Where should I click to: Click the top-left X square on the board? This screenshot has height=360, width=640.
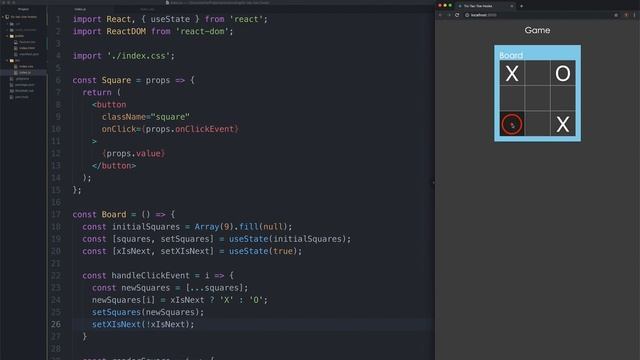(x=512, y=73)
